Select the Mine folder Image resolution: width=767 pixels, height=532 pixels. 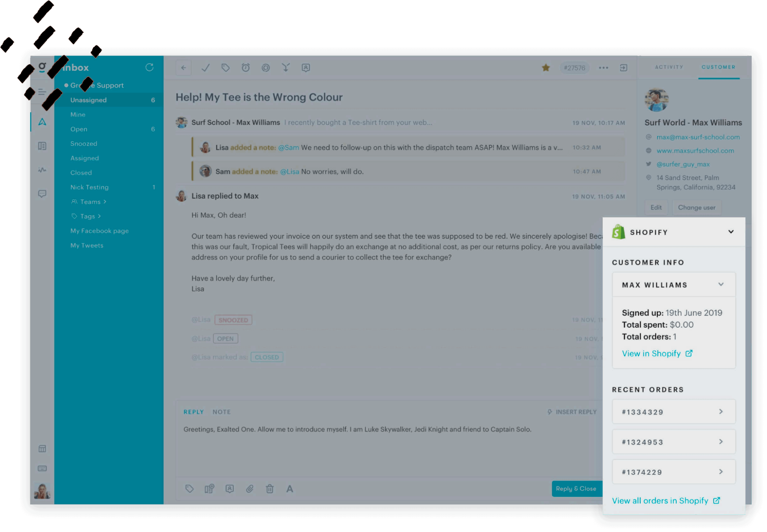click(x=109, y=115)
